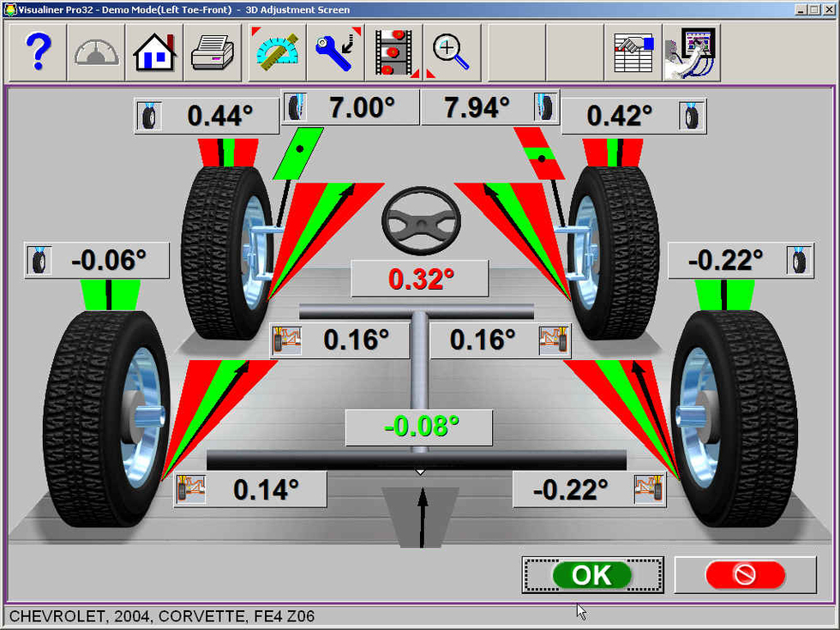The height and width of the screenshot is (630, 840).
Task: Open the film strip animation icon
Action: tap(393, 52)
